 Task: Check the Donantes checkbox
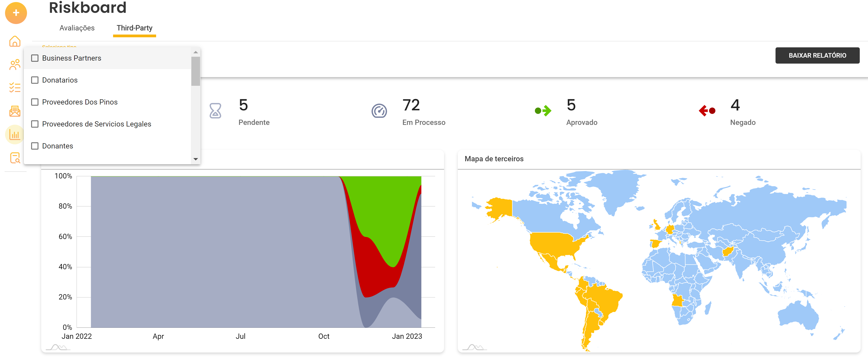pos(35,146)
